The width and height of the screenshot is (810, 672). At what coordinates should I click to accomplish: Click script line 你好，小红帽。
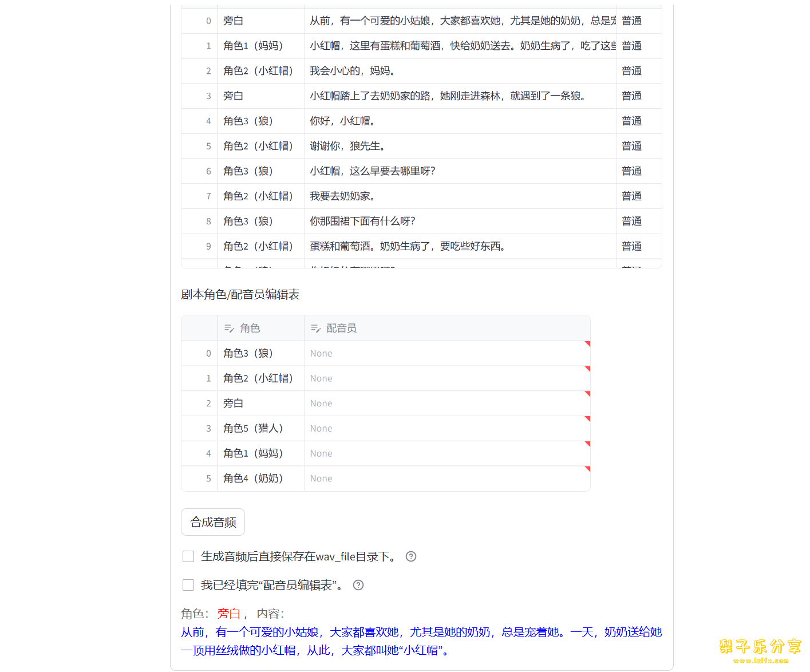460,121
